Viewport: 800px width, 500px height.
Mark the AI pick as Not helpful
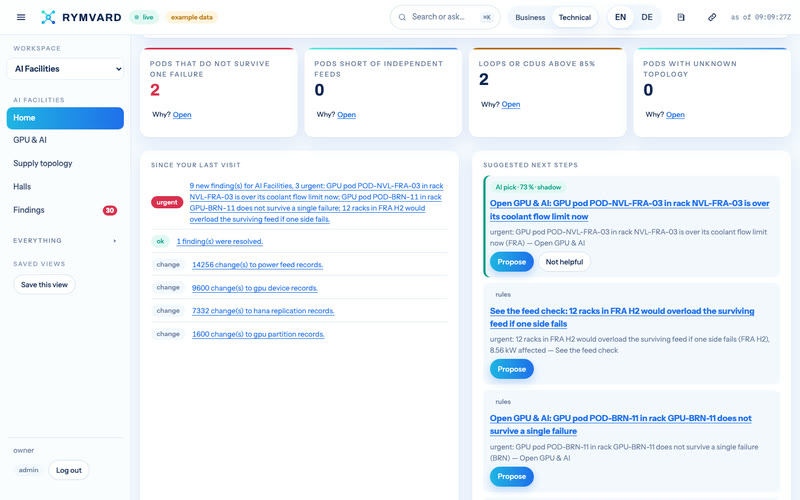coord(564,262)
